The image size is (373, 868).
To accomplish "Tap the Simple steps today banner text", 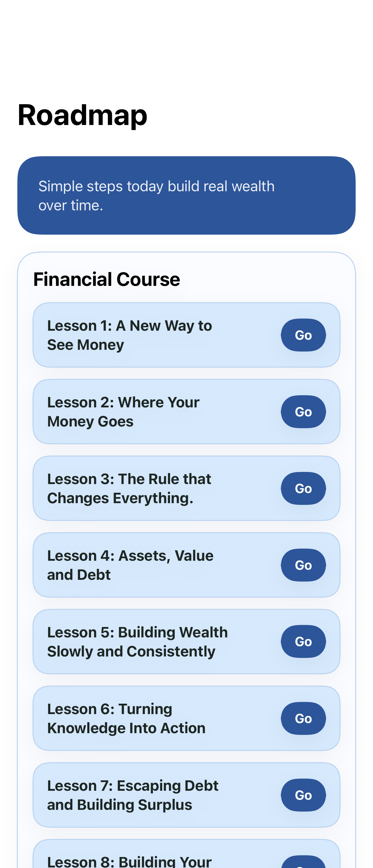I will [x=156, y=195].
